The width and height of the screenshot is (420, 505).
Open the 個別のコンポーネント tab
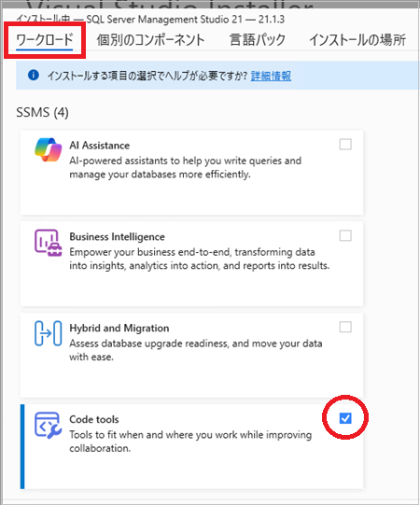(x=151, y=40)
